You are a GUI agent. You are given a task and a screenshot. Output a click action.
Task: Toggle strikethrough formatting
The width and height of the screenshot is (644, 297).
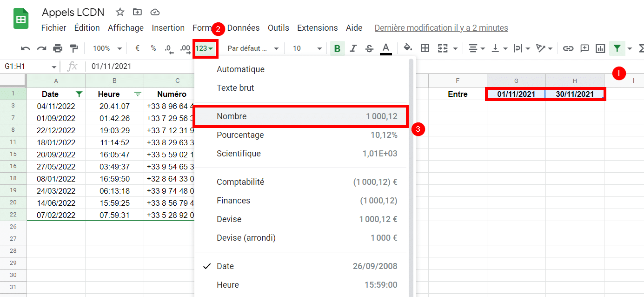(369, 48)
